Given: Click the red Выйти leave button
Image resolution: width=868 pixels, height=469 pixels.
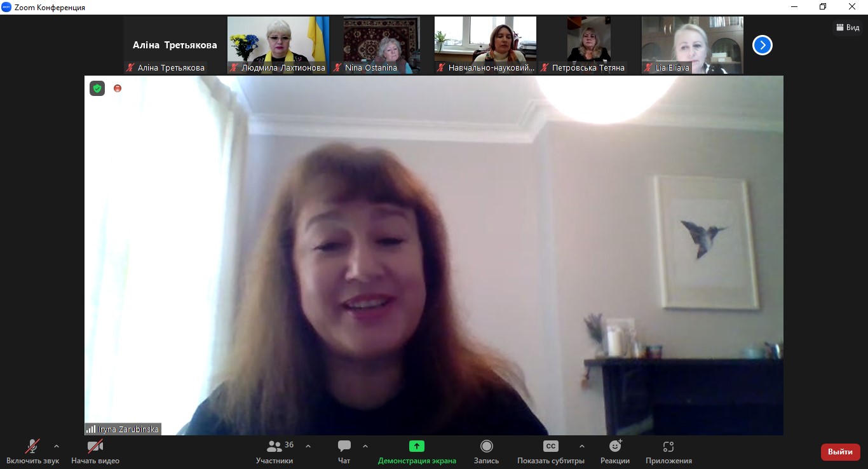Looking at the screenshot, I should click(840, 452).
